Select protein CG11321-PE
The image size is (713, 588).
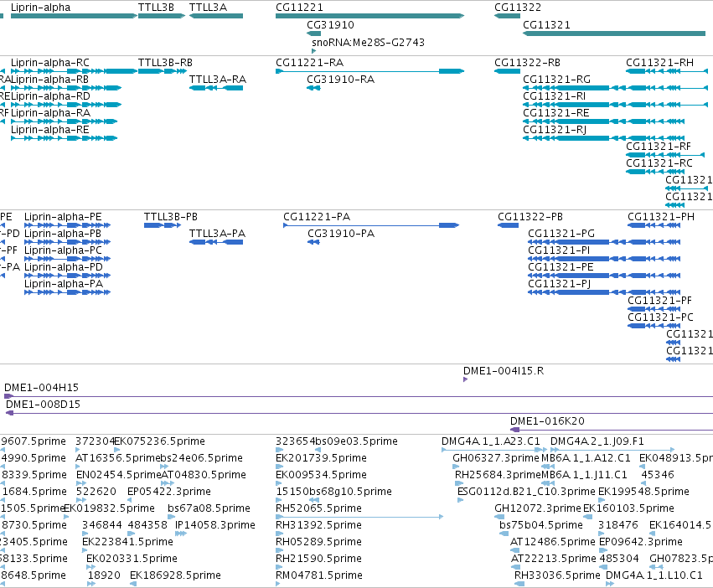pos(604,275)
